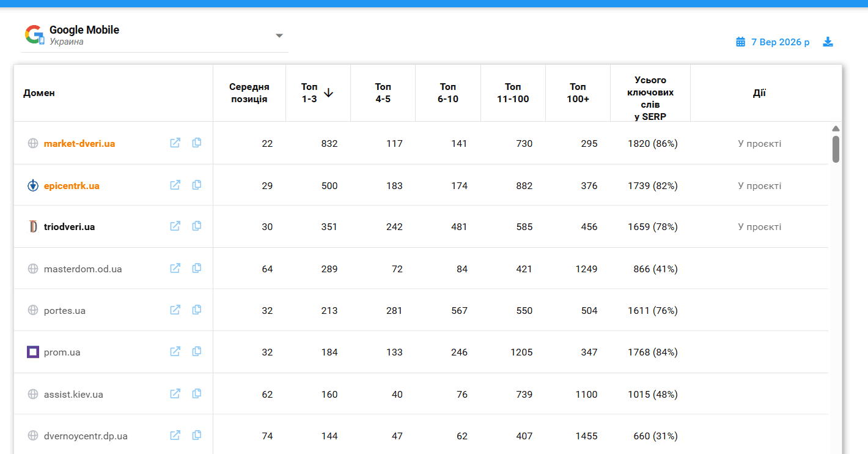
Task: Click the table's vertical scrollbar thumb
Action: 836,149
